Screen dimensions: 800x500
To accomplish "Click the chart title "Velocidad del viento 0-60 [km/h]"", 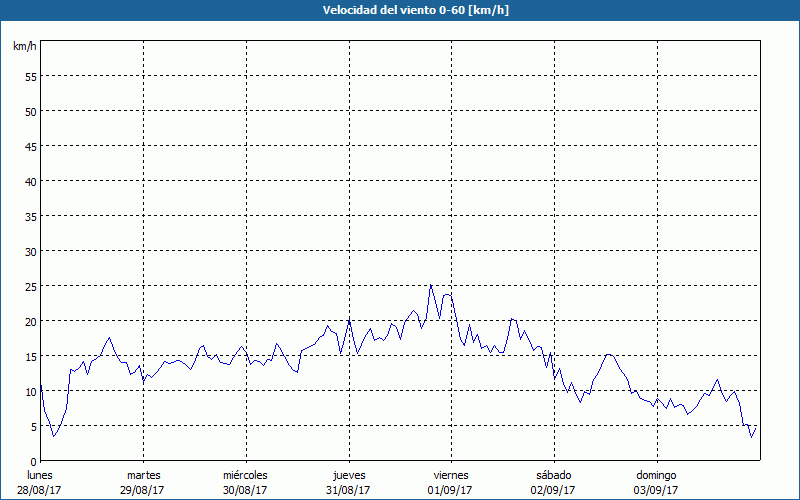I will click(x=399, y=10).
